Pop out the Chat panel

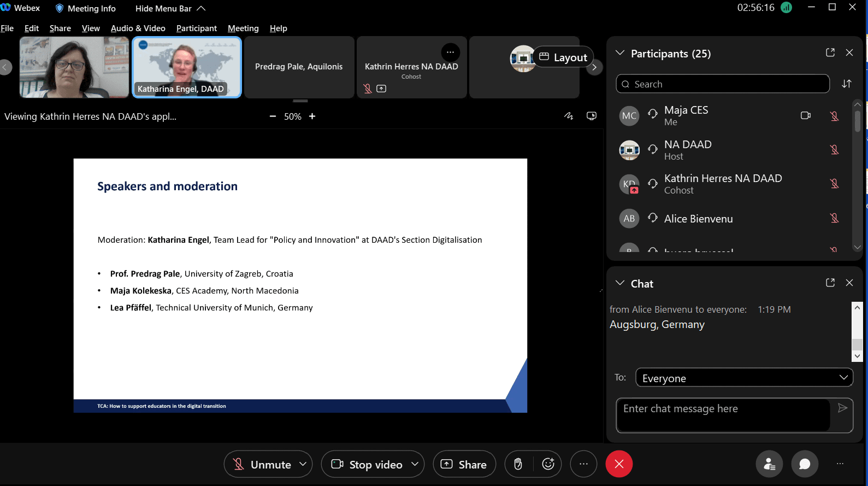click(830, 283)
